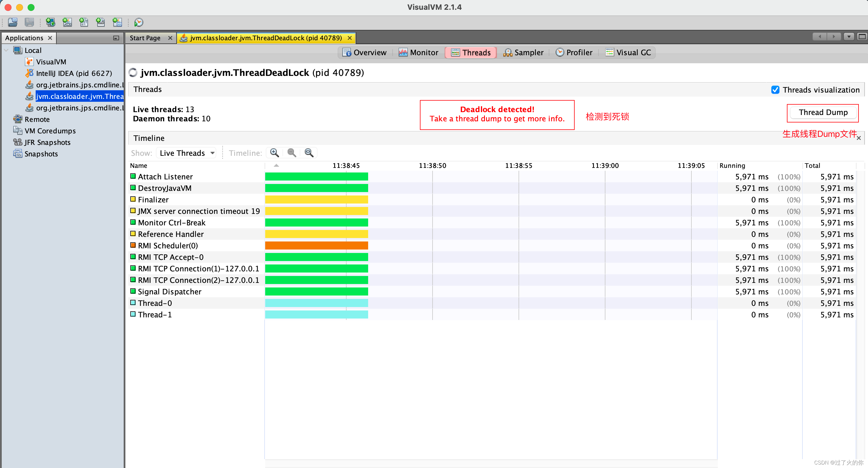Zoom out the threads timeline

pyautogui.click(x=291, y=153)
